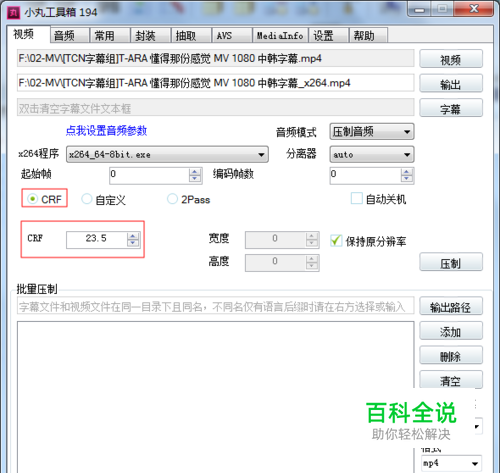Minimize the 小丸工具箱 window
Image resolution: width=500 pixels, height=473 pixels.
click(x=420, y=9)
